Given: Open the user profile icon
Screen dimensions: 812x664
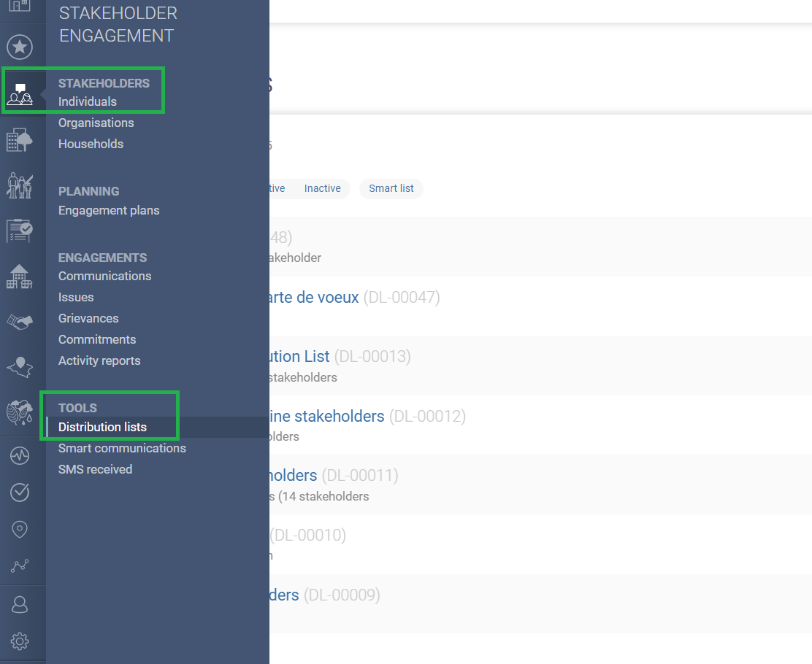Looking at the screenshot, I should tap(20, 604).
